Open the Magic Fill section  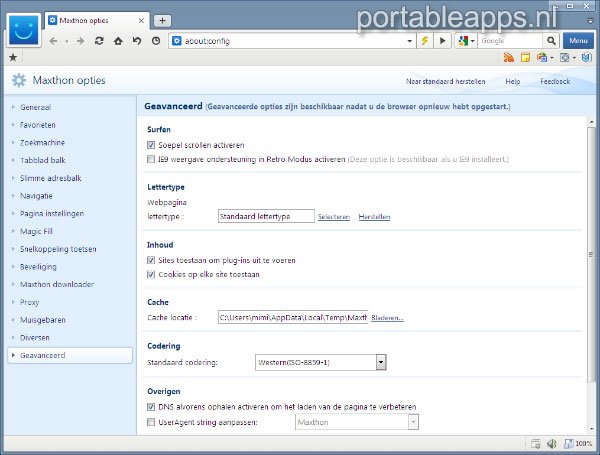click(36, 231)
